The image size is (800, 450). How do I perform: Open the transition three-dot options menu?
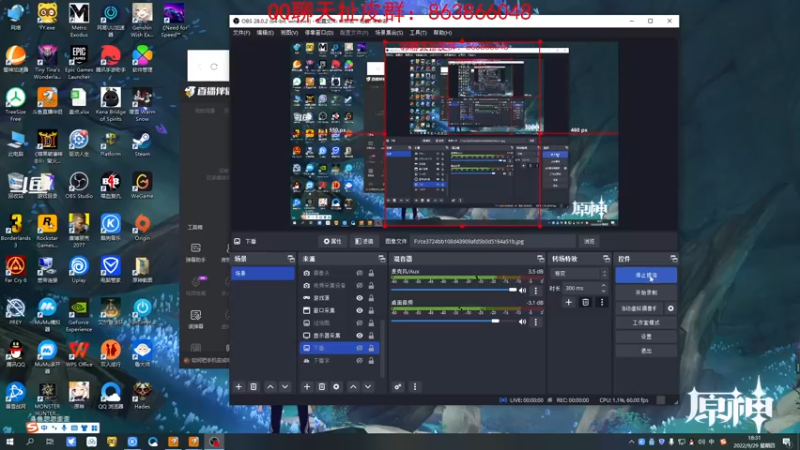click(602, 302)
